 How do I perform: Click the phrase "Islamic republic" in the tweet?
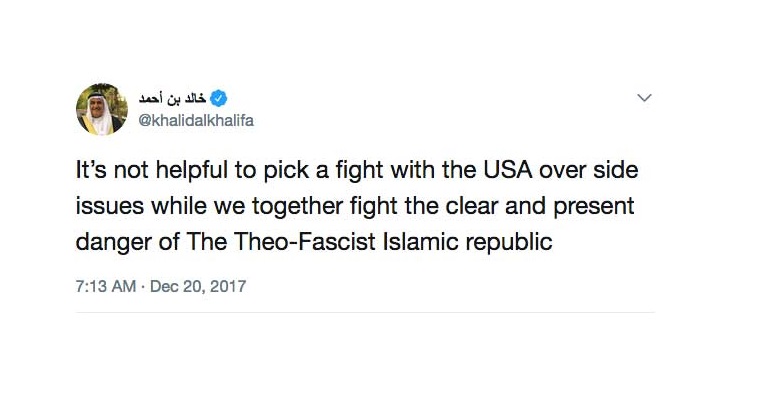(x=482, y=242)
